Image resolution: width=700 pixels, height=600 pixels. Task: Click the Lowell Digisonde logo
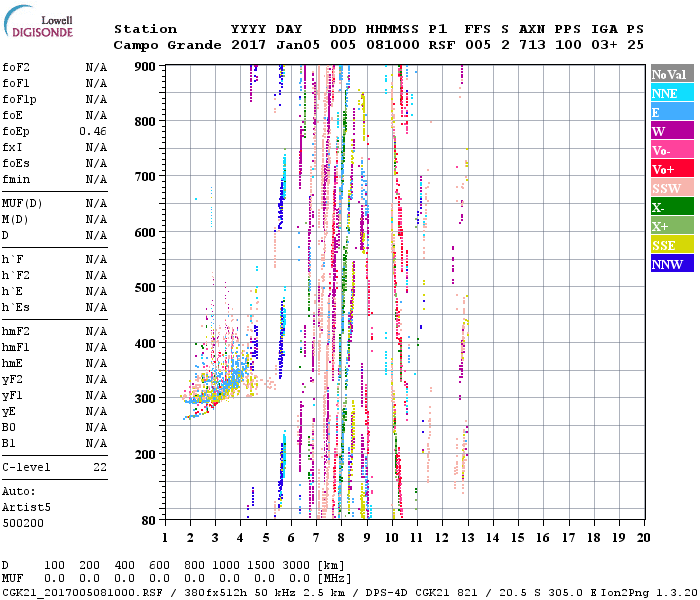click(38, 21)
